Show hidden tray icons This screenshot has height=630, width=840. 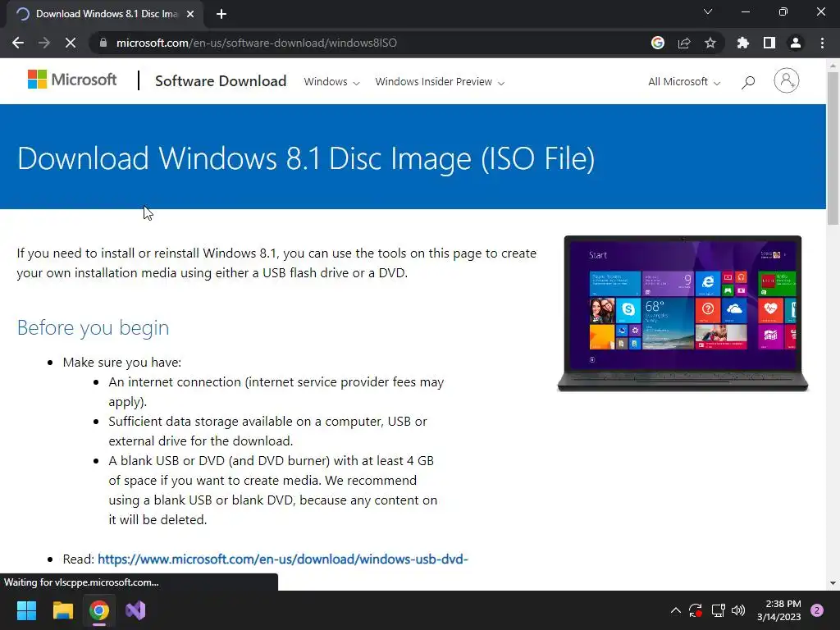point(676,610)
